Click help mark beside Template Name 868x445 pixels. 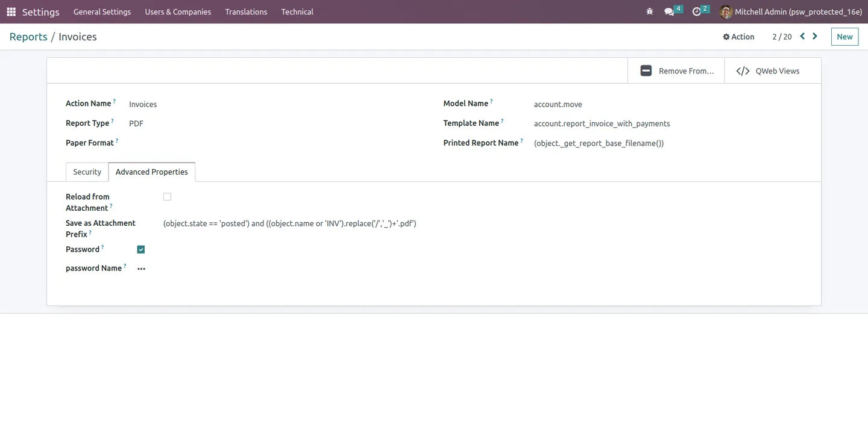tap(502, 120)
